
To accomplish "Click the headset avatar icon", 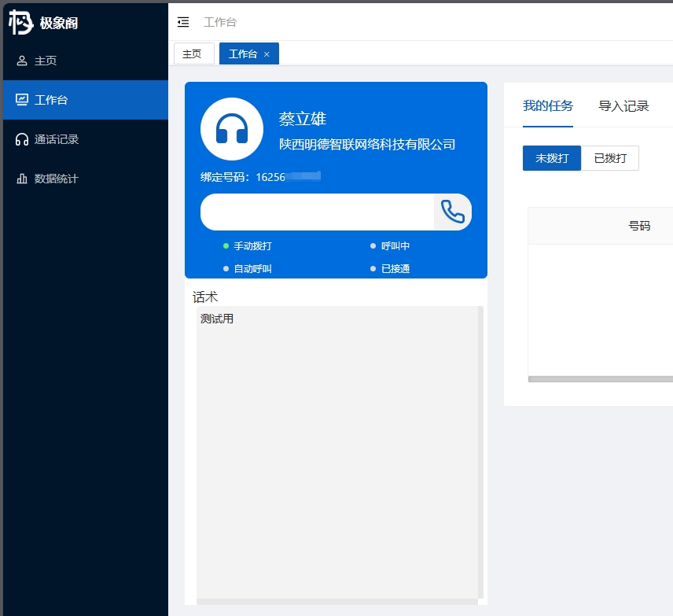I will coord(232,129).
